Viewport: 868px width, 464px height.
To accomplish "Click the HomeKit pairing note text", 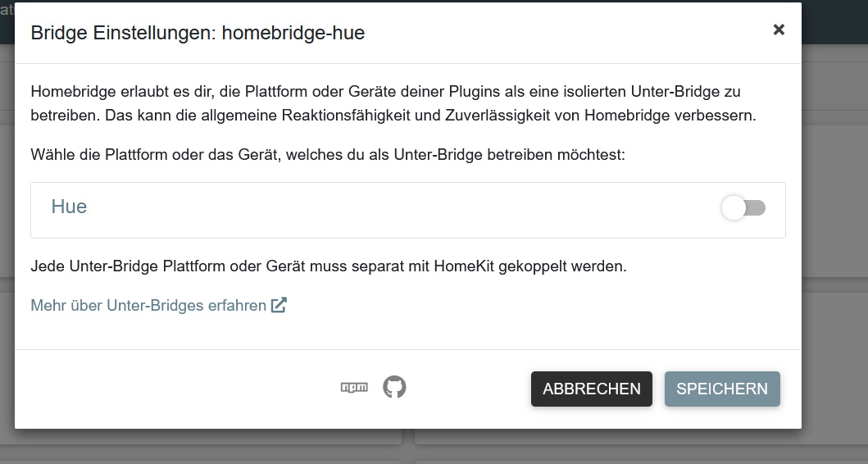I will click(x=328, y=266).
